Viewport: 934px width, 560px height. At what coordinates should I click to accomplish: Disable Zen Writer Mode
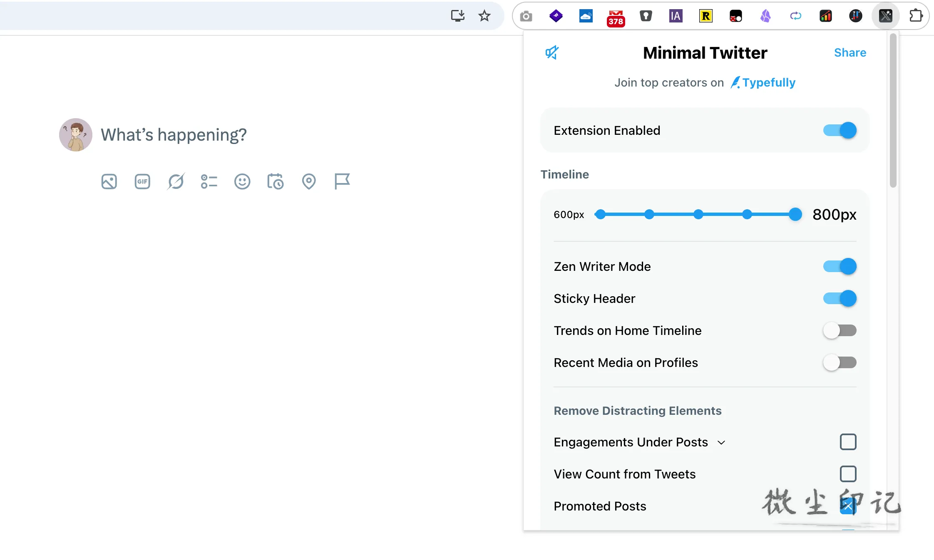point(840,267)
